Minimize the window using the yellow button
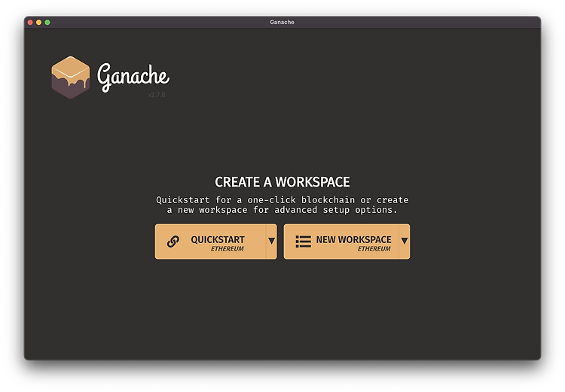 39,23
